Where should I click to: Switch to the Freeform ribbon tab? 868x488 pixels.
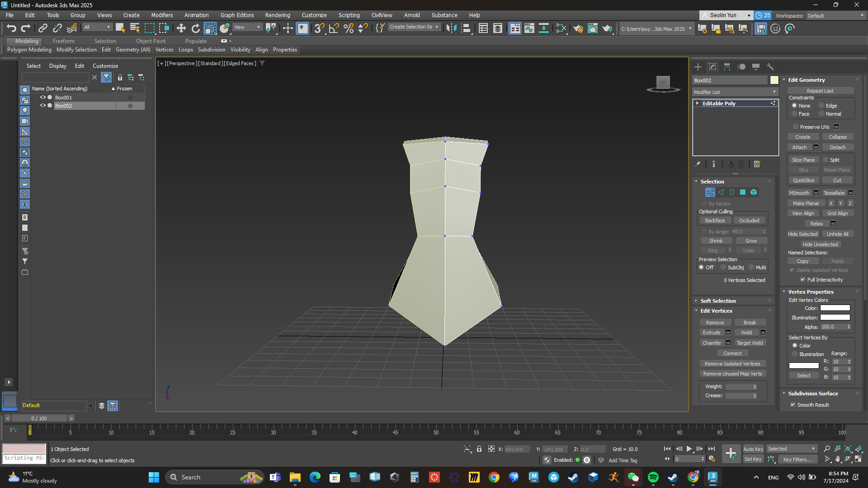(x=63, y=41)
